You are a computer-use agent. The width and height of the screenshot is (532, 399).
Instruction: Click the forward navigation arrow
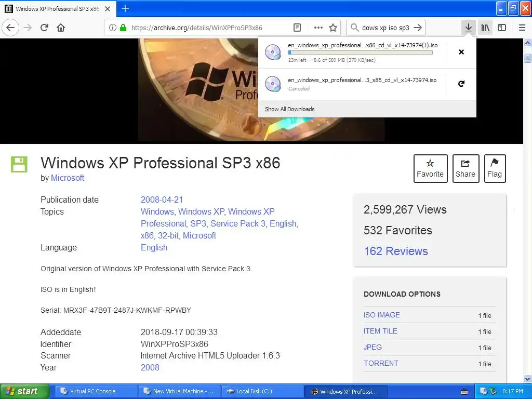coord(28,28)
